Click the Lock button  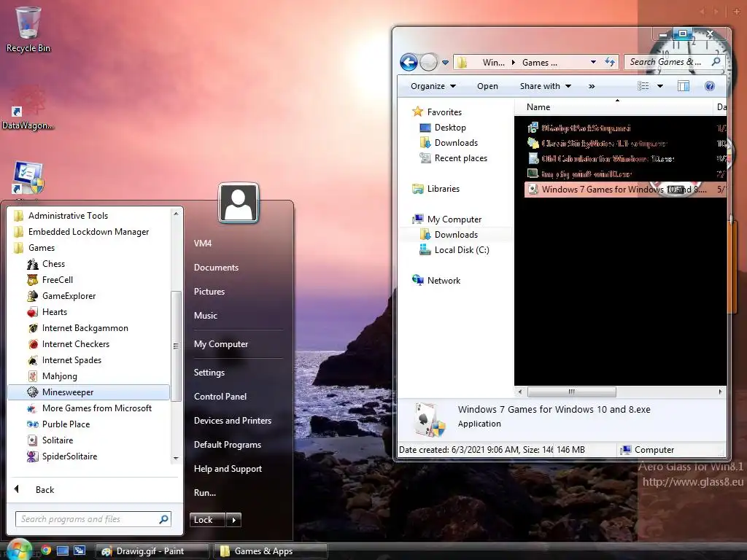[207, 520]
